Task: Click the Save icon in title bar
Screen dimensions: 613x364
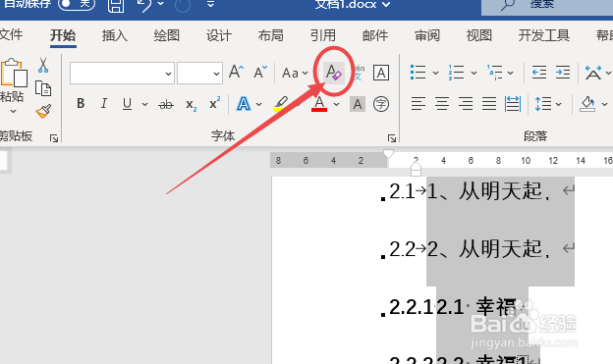Action: [116, 5]
